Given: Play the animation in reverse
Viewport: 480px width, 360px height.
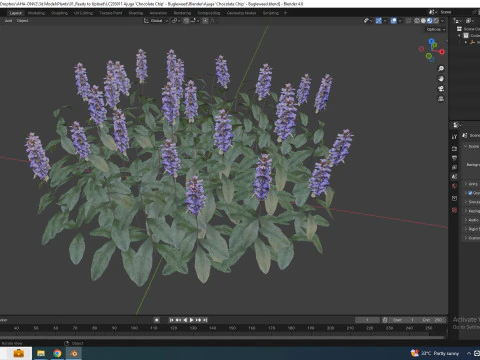Looking at the screenshot, I should click(x=185, y=320).
